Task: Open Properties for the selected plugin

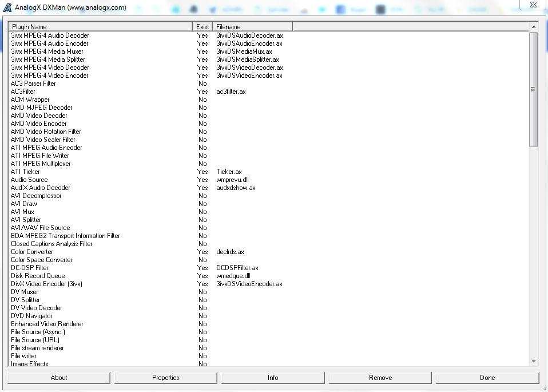Action: pyautogui.click(x=166, y=378)
